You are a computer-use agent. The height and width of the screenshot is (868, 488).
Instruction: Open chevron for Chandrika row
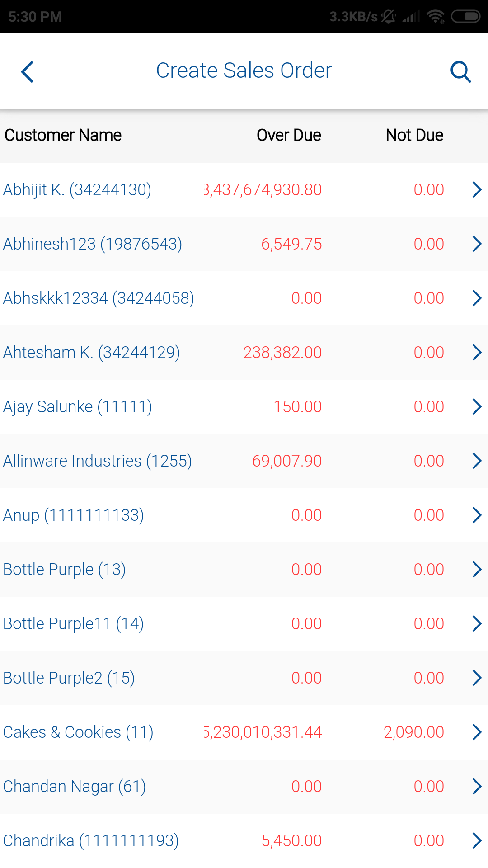476,841
